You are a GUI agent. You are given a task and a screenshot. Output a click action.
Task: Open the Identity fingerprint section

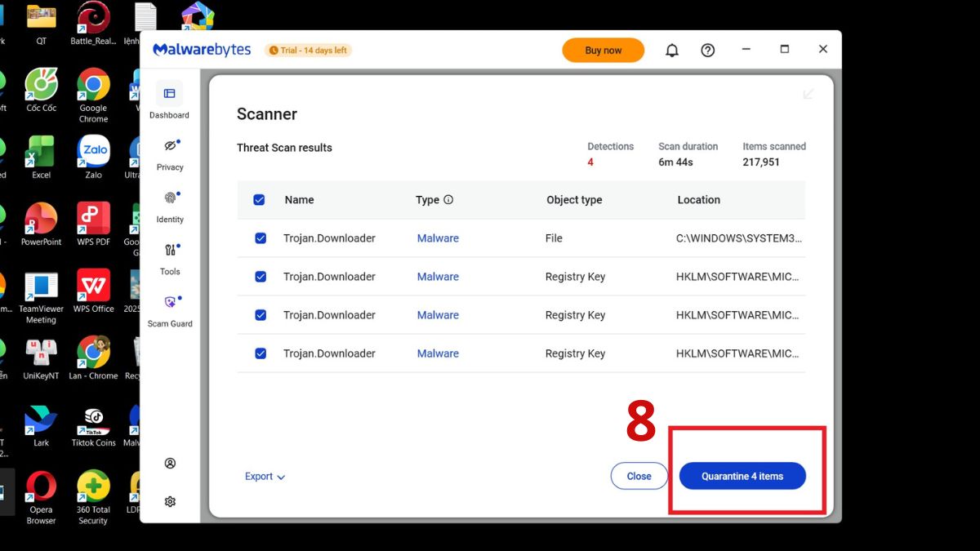point(170,207)
